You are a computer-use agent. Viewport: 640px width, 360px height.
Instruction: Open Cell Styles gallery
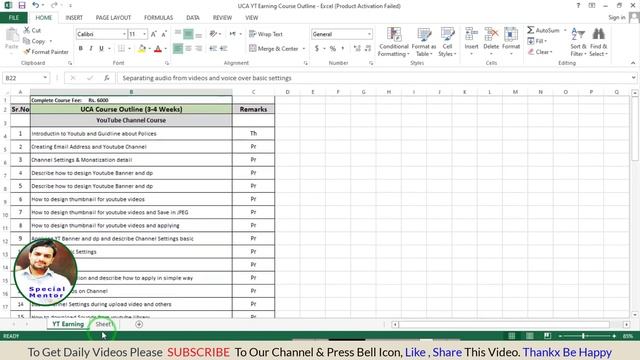click(x=447, y=42)
